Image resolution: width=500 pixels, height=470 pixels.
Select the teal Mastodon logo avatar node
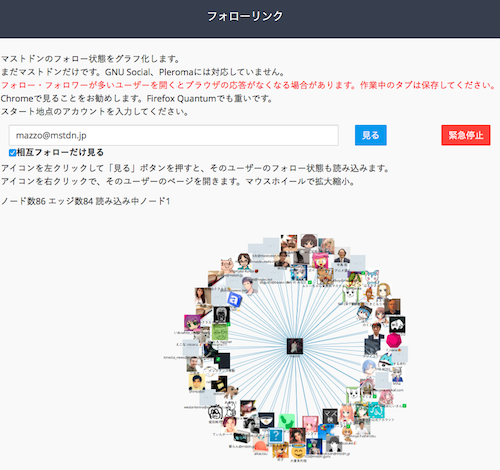coord(376,410)
